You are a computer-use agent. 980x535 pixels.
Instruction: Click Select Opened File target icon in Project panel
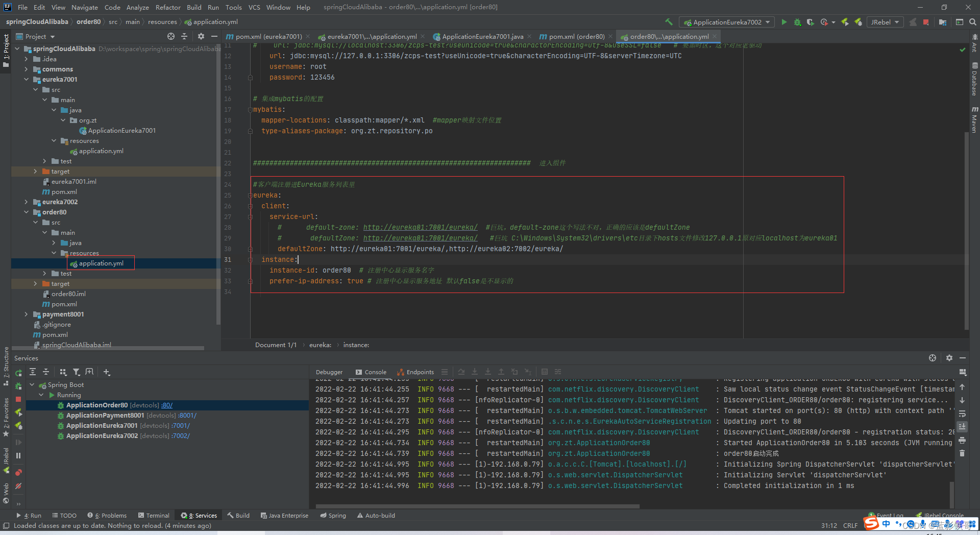coord(171,36)
